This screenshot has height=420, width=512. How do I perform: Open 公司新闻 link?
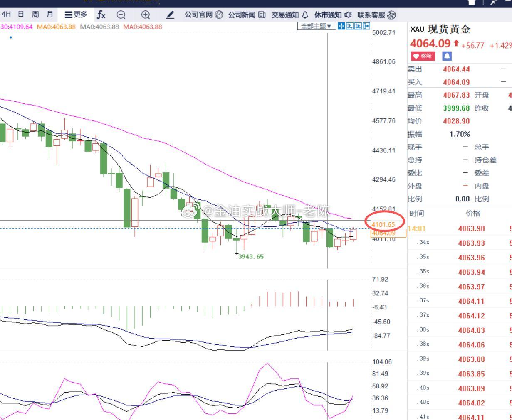[247, 15]
